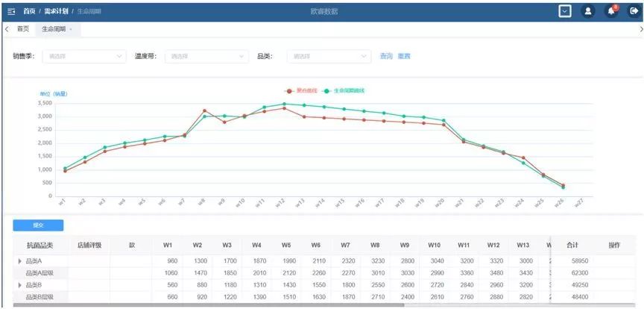Click the top-right chevron box icon
The height and width of the screenshot is (309, 644).
coord(565,11)
